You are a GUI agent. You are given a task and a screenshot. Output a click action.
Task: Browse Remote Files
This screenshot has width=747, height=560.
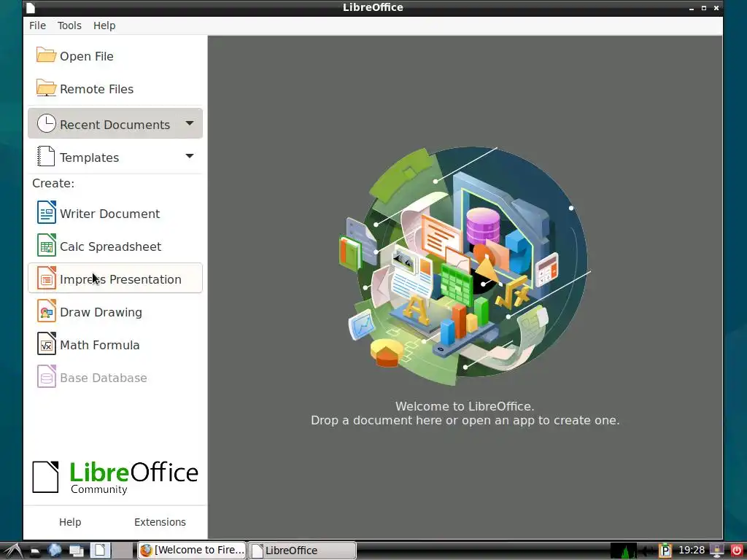point(115,88)
